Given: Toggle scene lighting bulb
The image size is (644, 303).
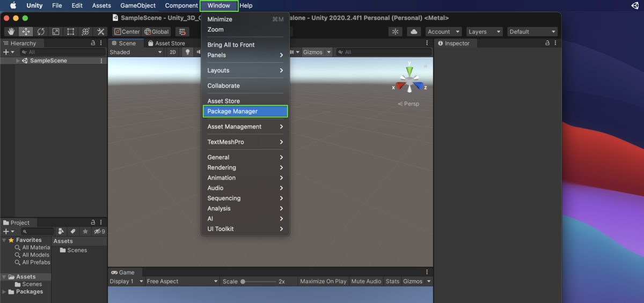Looking at the screenshot, I should click(x=187, y=52).
